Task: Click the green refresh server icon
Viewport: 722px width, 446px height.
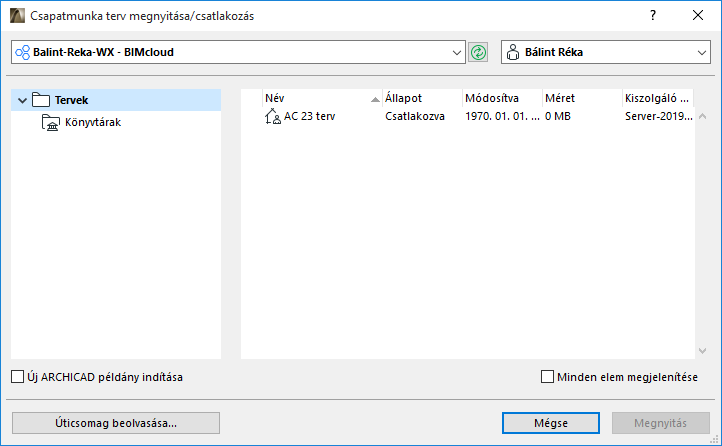Action: pos(478,52)
